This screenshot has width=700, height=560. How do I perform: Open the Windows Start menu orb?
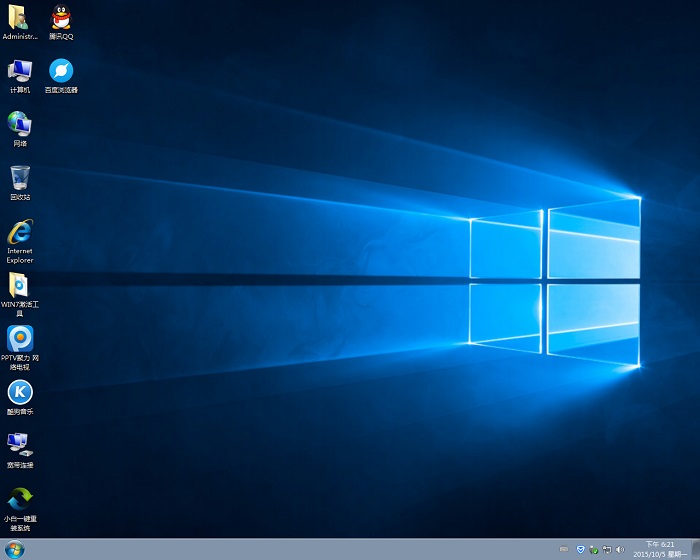(x=14, y=549)
